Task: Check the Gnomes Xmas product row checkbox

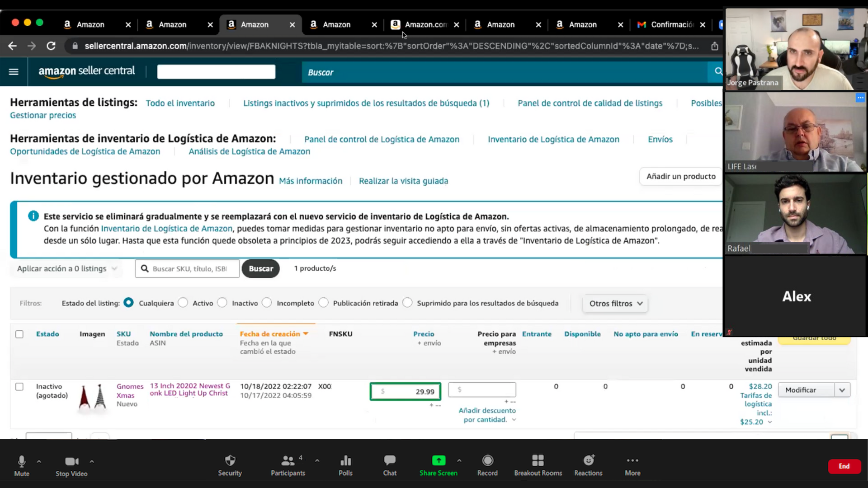Action: coord(19,387)
